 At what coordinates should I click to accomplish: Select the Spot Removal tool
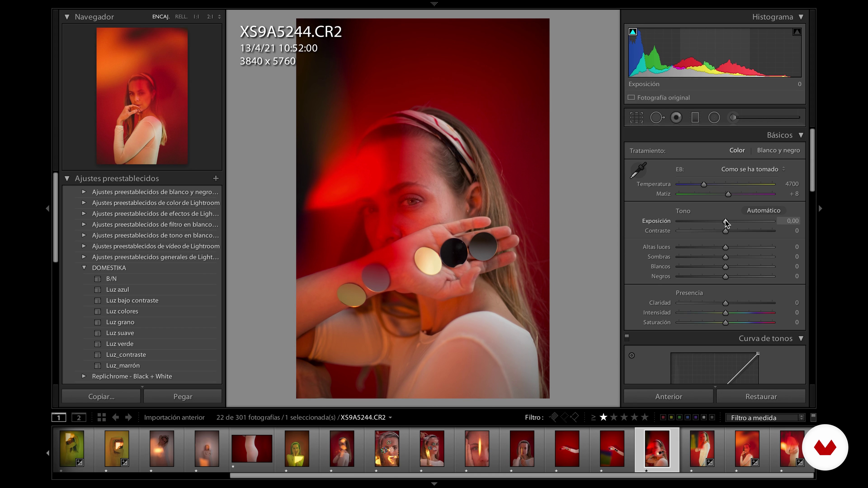click(x=657, y=117)
